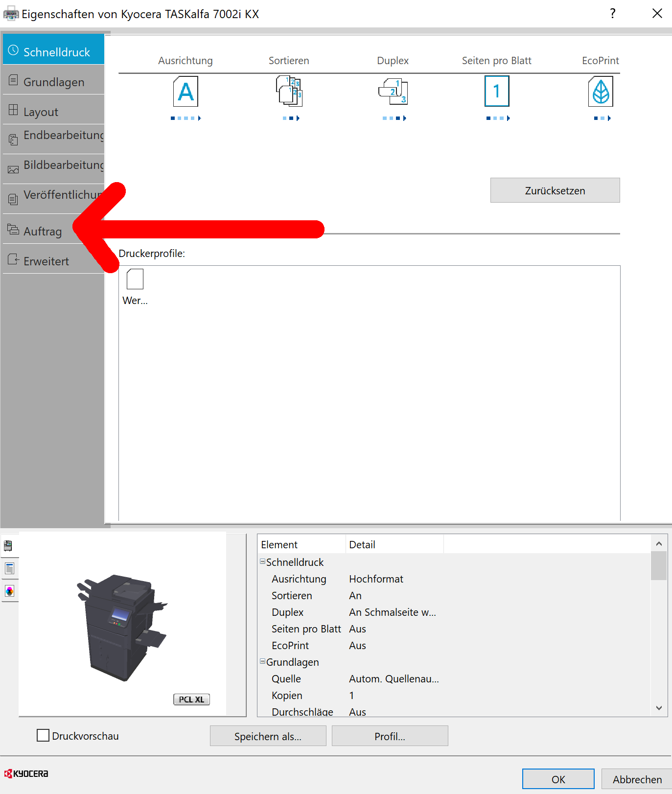Screen dimensions: 672x794
Task: Click the page layout icon beside preview
Action: (x=9, y=568)
